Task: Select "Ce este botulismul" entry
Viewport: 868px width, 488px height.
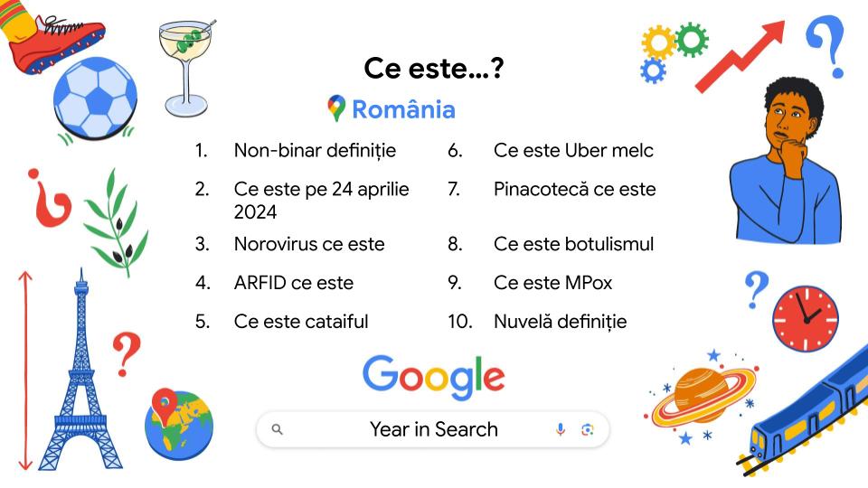Action: 573,244
